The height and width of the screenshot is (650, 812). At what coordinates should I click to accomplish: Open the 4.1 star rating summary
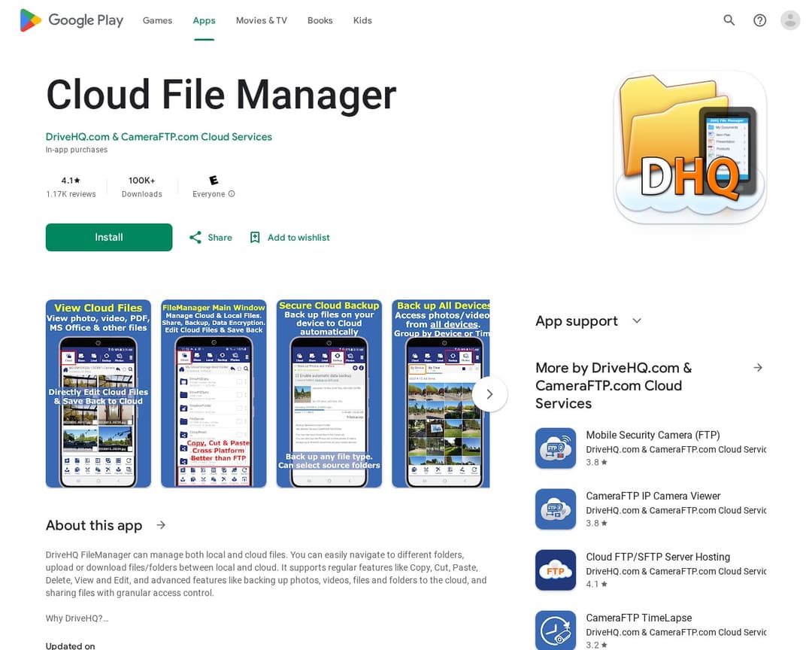[x=71, y=181]
